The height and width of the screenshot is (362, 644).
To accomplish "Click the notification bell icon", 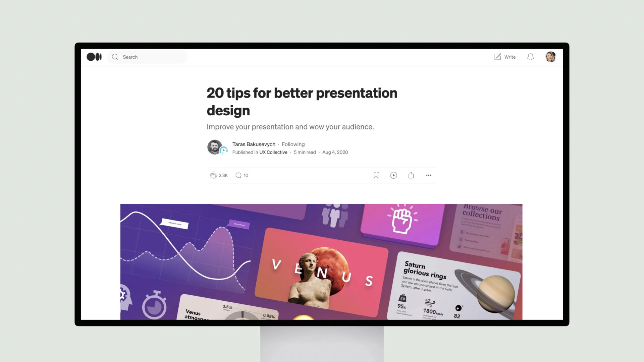I will coord(530,57).
